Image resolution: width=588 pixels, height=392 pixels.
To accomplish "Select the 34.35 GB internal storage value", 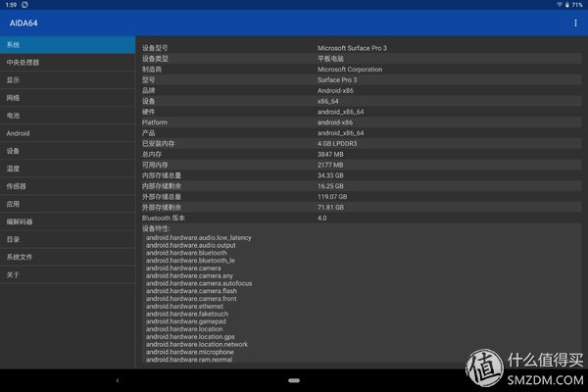I will (x=330, y=175).
